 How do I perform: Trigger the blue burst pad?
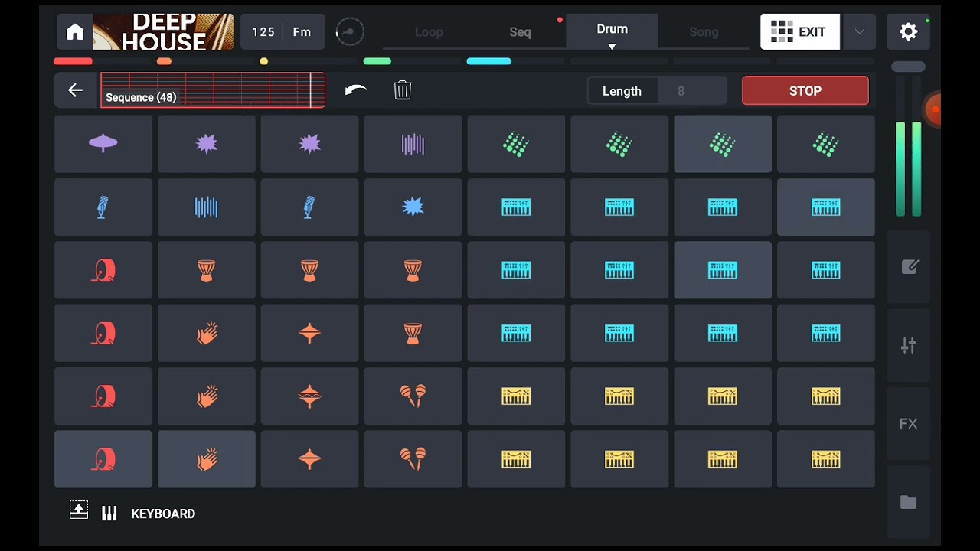413,207
